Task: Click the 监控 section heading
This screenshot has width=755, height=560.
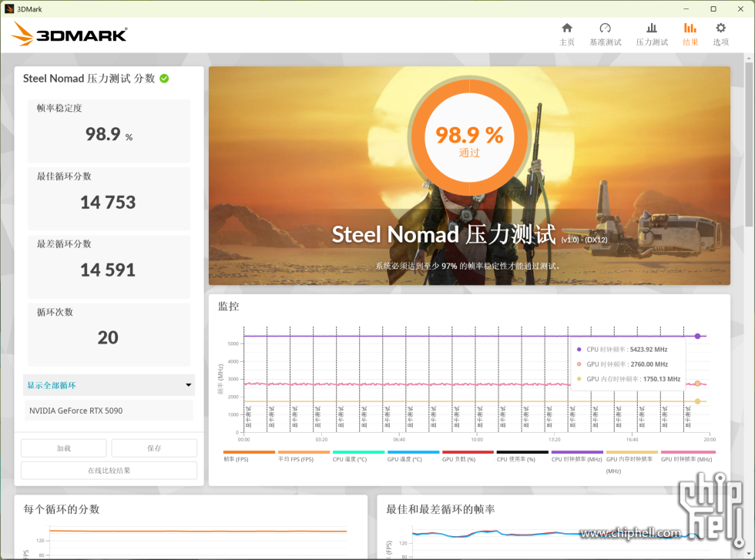Action: click(x=228, y=307)
